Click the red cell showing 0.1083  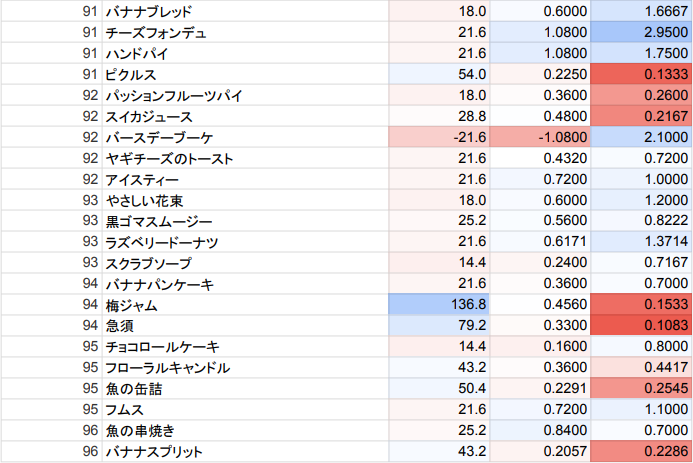coord(641,326)
